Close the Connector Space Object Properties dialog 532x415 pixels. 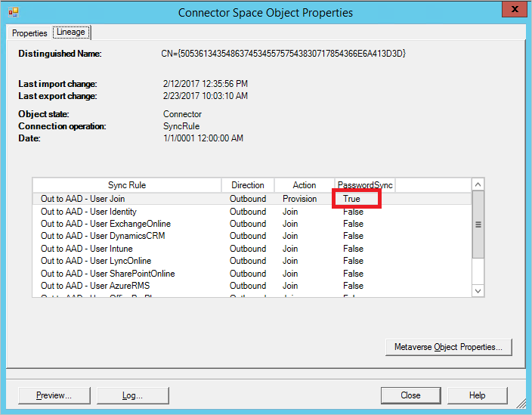point(515,9)
